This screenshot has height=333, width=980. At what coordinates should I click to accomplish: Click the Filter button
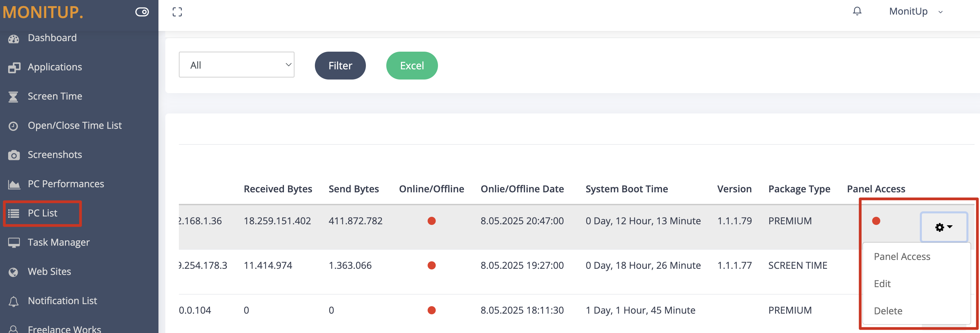click(x=340, y=65)
